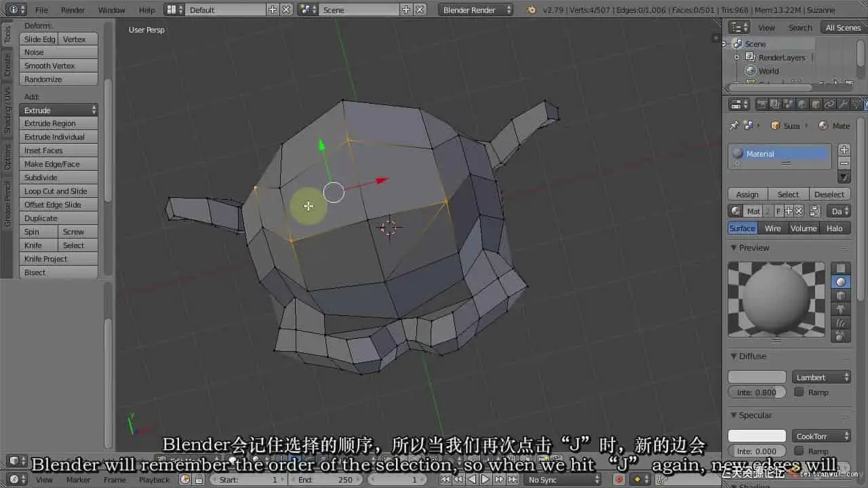
Task: Open the Render menu
Action: click(x=73, y=9)
